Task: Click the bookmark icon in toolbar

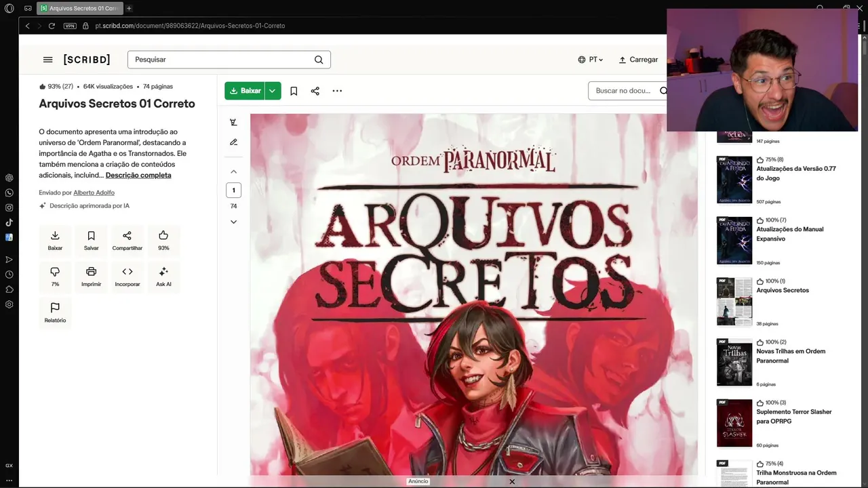Action: [x=294, y=91]
